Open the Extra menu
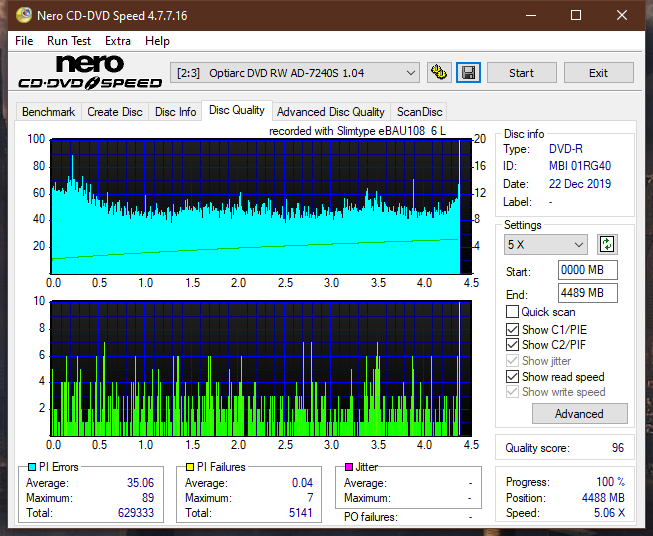The width and height of the screenshot is (653, 536). 118,41
